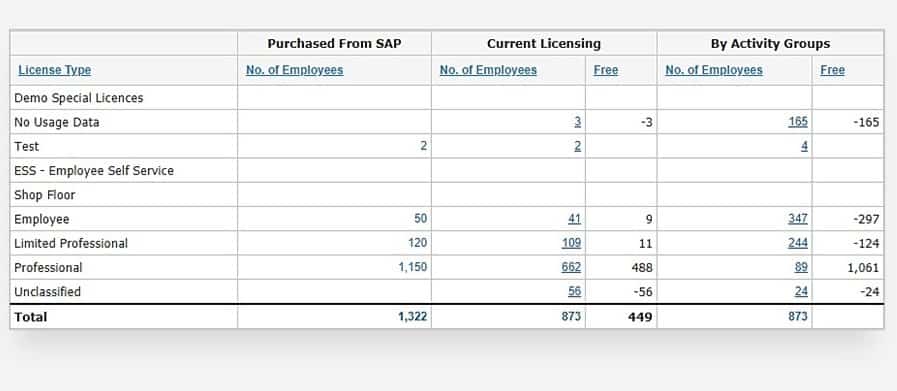Click By Activity Groups No. of Employees header
Image resolution: width=897 pixels, height=391 pixels.
pos(714,70)
